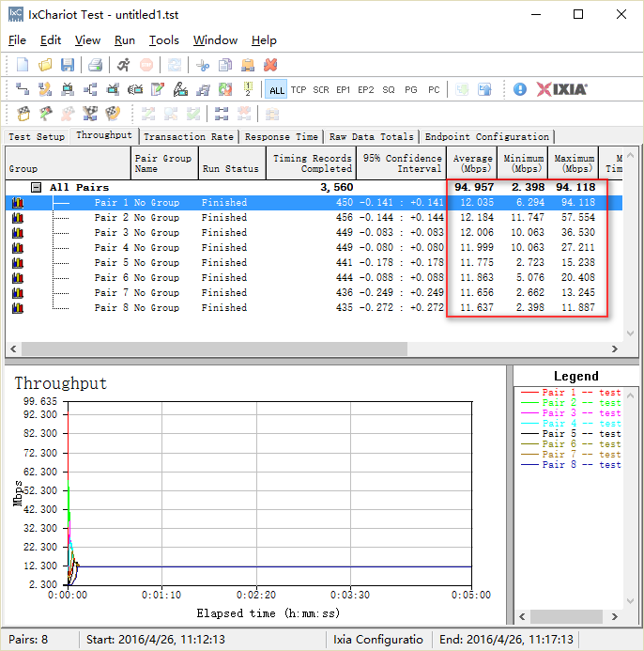This screenshot has height=651, width=644.
Task: Add a VoIP pair with phone icon
Action: [45, 89]
